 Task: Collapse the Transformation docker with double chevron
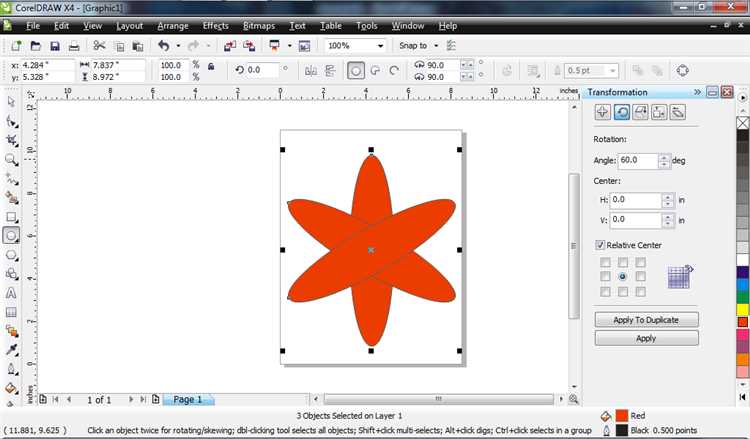click(x=697, y=92)
